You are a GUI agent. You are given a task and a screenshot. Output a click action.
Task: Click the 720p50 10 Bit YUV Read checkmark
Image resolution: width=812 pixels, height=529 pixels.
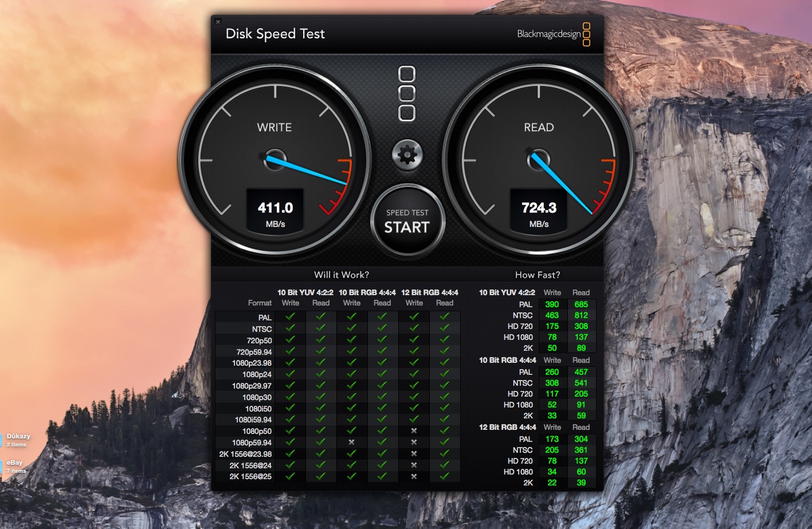click(x=321, y=339)
